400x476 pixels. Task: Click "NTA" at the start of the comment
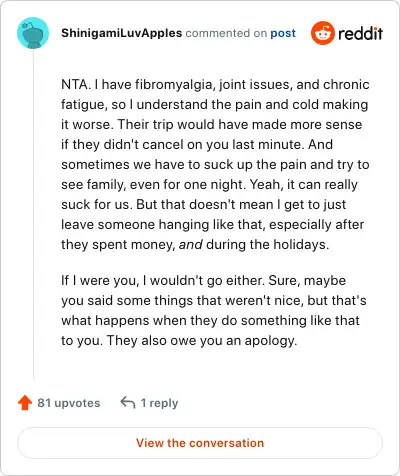point(74,84)
